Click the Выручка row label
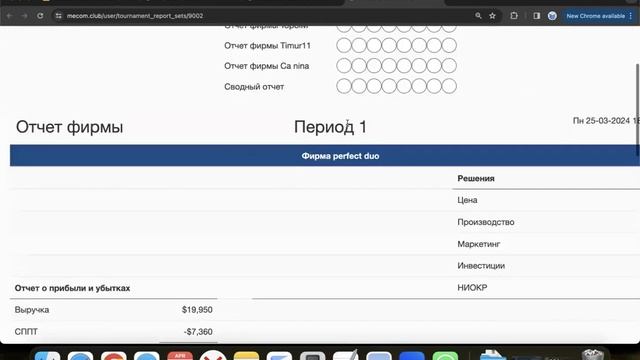This screenshot has width=640, height=360. pyautogui.click(x=32, y=310)
